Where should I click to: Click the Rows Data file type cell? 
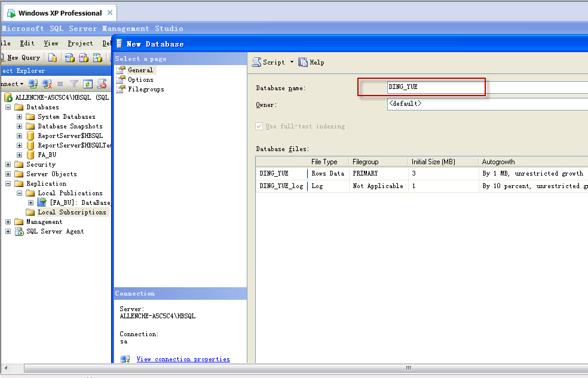pos(328,173)
